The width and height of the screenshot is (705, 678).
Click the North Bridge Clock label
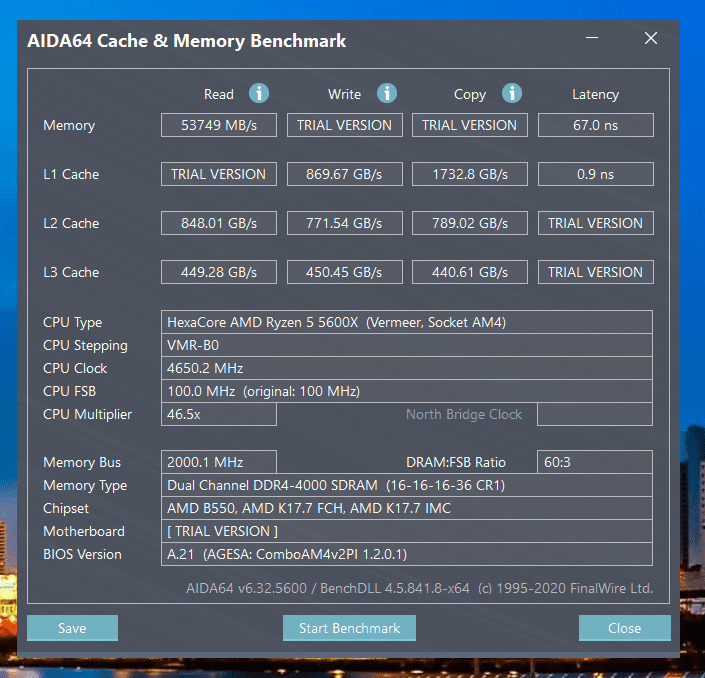[464, 414]
